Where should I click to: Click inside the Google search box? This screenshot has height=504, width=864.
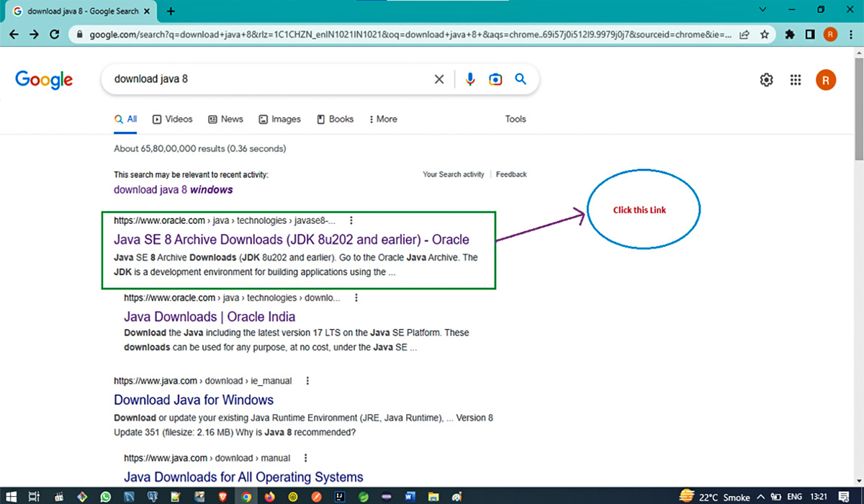[266, 79]
